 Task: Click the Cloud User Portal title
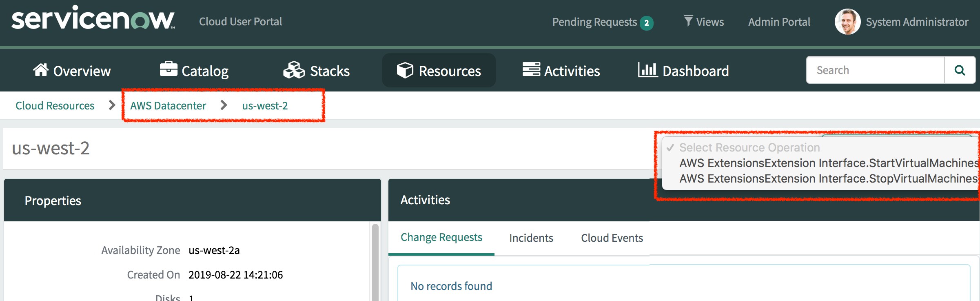tap(241, 21)
